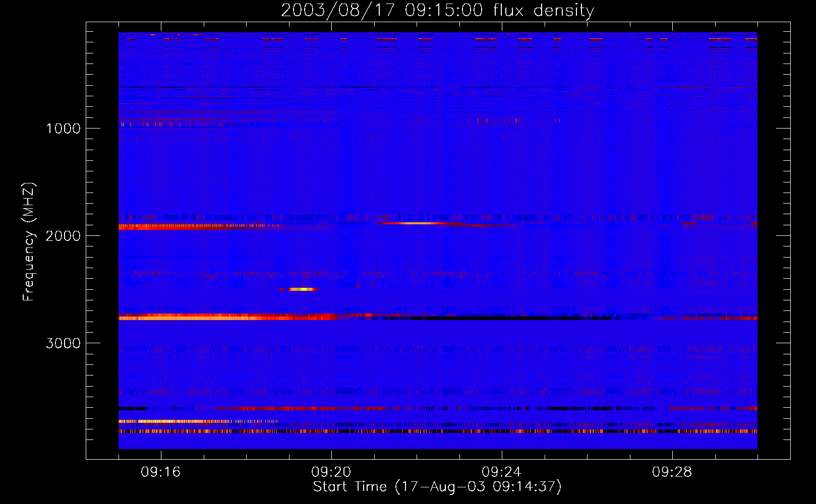
Task: Click the 09:28 time axis label
Action: coord(672,472)
